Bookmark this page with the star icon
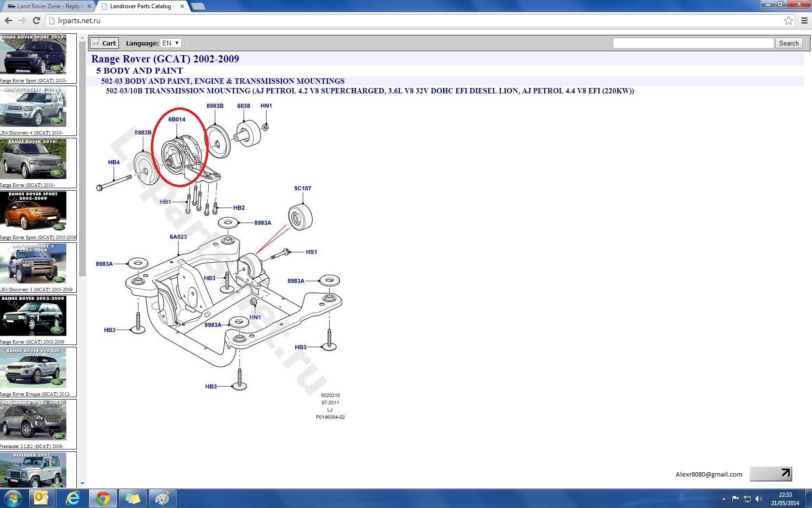Image resolution: width=812 pixels, height=508 pixels. click(x=788, y=21)
